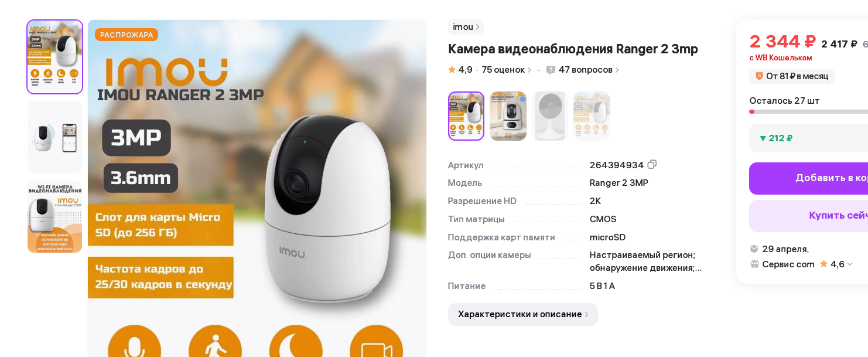Click Добавить в корзину purple button
Image resolution: width=868 pixels, height=357 pixels.
coord(808,178)
